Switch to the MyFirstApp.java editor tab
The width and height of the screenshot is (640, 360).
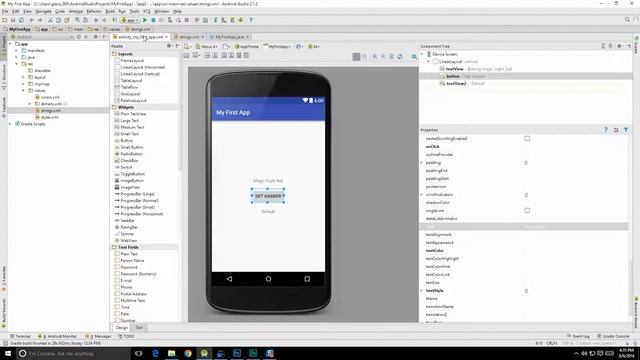(x=229, y=37)
